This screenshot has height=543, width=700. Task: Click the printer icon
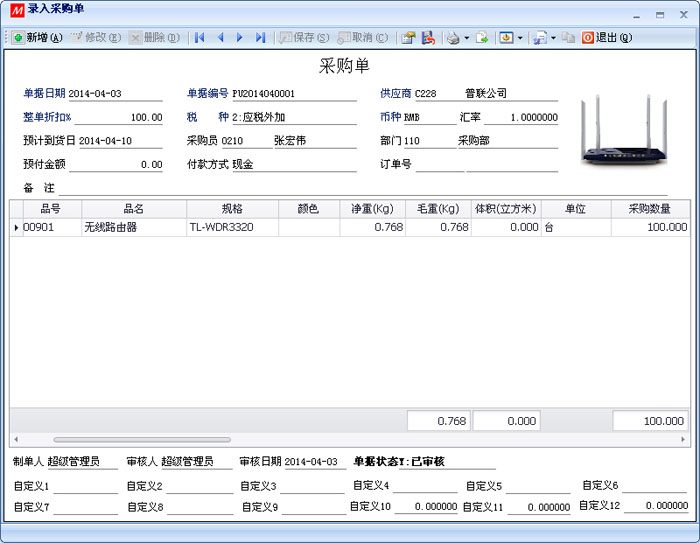pyautogui.click(x=453, y=38)
